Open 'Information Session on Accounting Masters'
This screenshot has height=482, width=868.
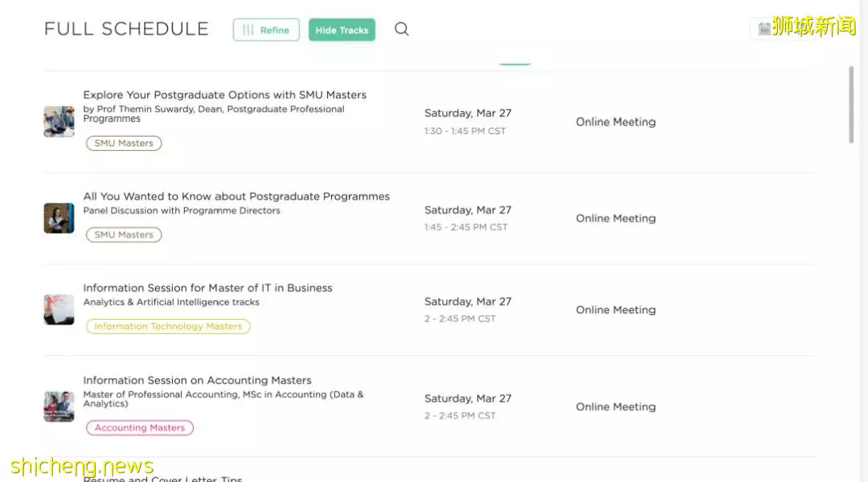pyautogui.click(x=197, y=380)
